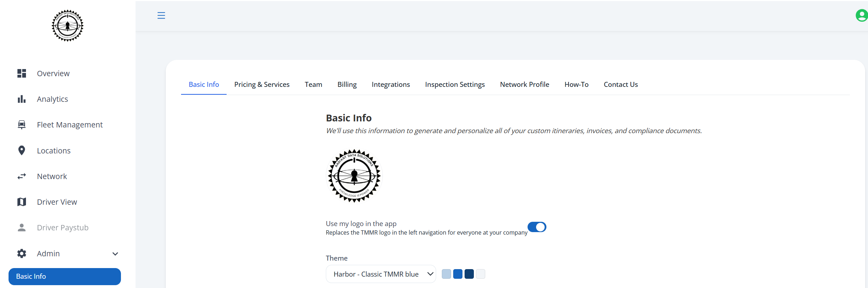Click the Admin gear icon

[22, 253]
